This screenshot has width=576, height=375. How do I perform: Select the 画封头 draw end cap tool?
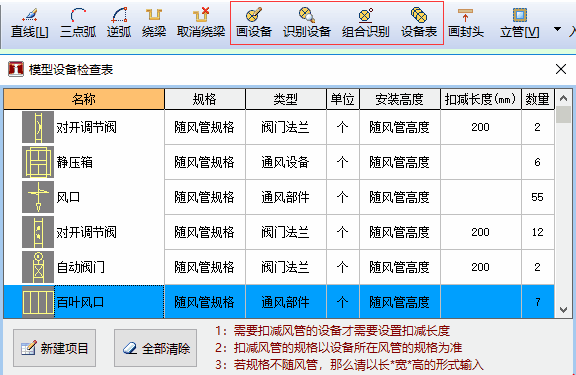tap(466, 24)
